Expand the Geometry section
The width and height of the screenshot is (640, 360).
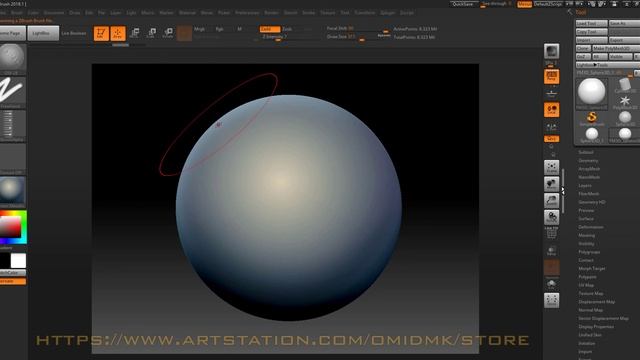point(588,160)
